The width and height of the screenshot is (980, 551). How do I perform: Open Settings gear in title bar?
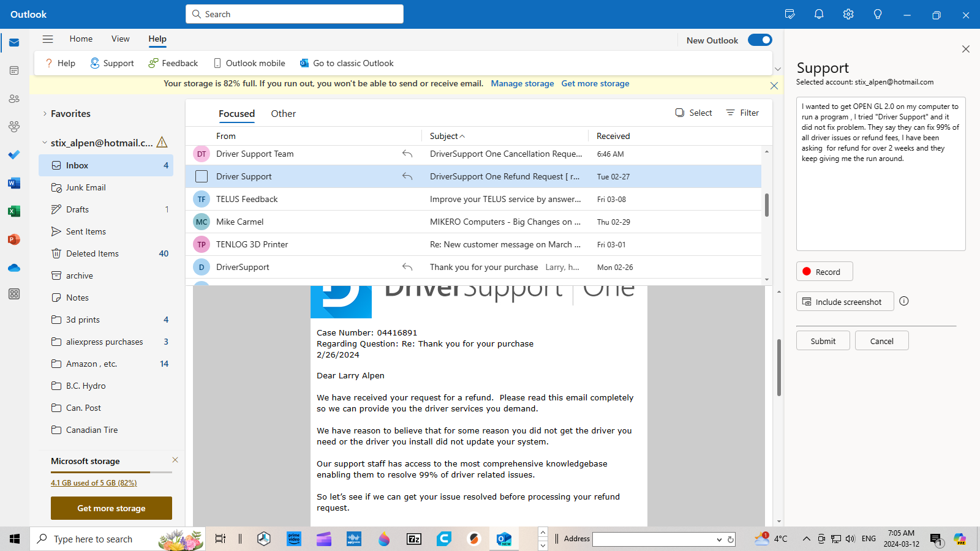pos(848,14)
